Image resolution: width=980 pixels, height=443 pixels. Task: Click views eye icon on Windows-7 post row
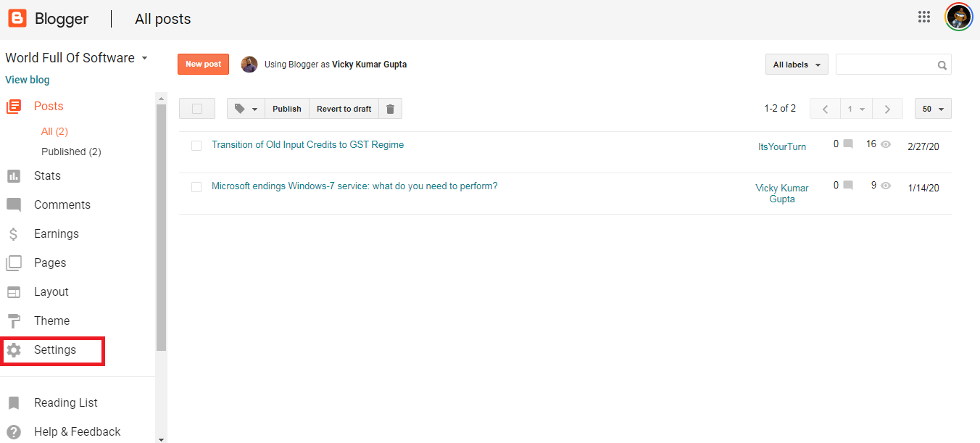pyautogui.click(x=885, y=186)
